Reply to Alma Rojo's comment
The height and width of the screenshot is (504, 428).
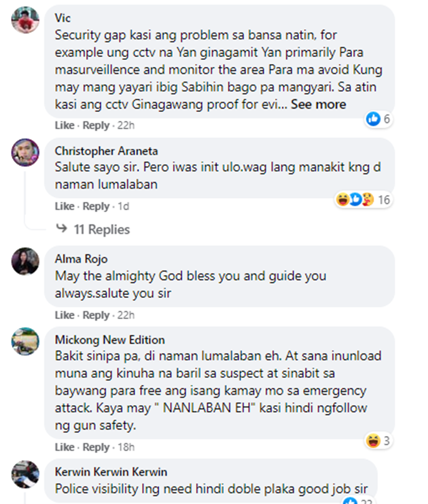[x=96, y=315]
